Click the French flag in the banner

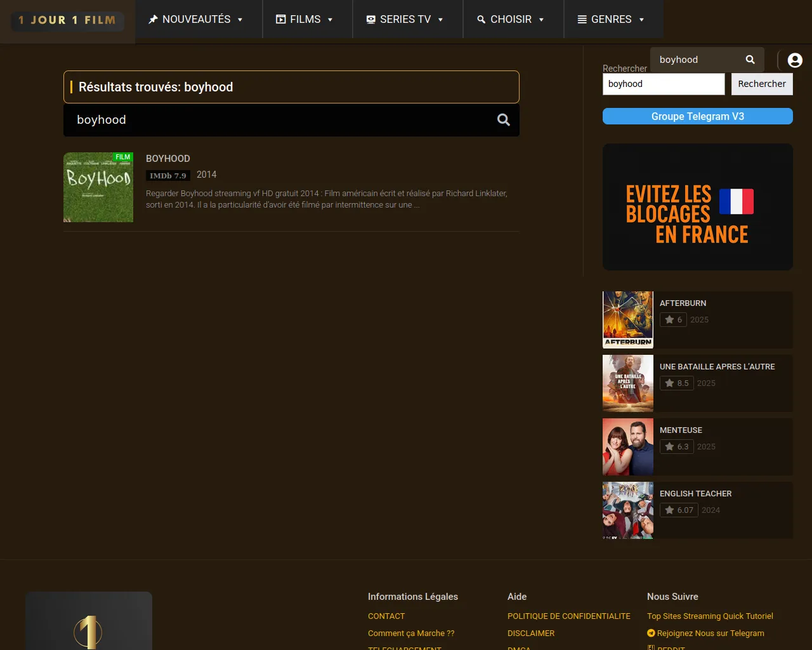737,202
